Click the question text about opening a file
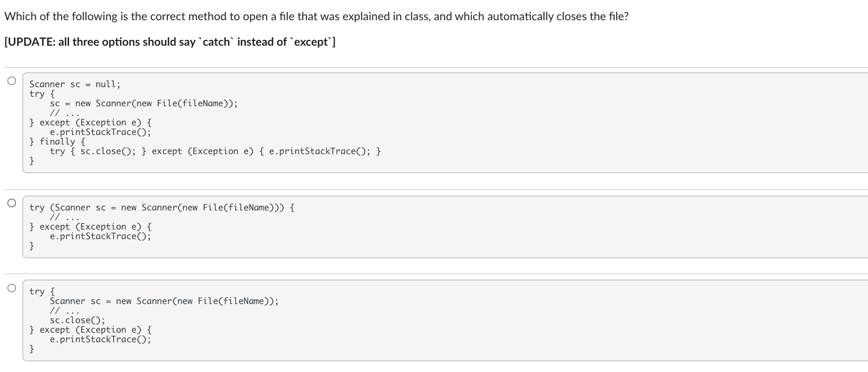 [x=316, y=16]
